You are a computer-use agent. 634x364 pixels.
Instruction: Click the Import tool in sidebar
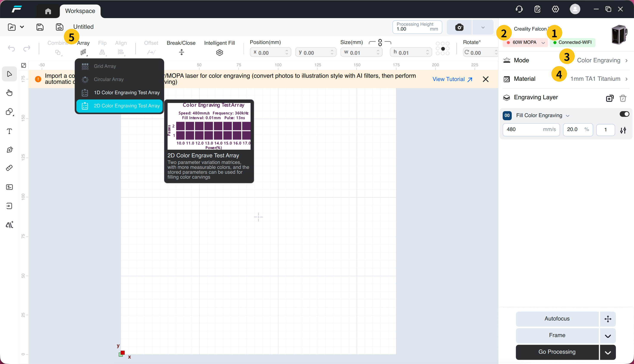pyautogui.click(x=9, y=206)
